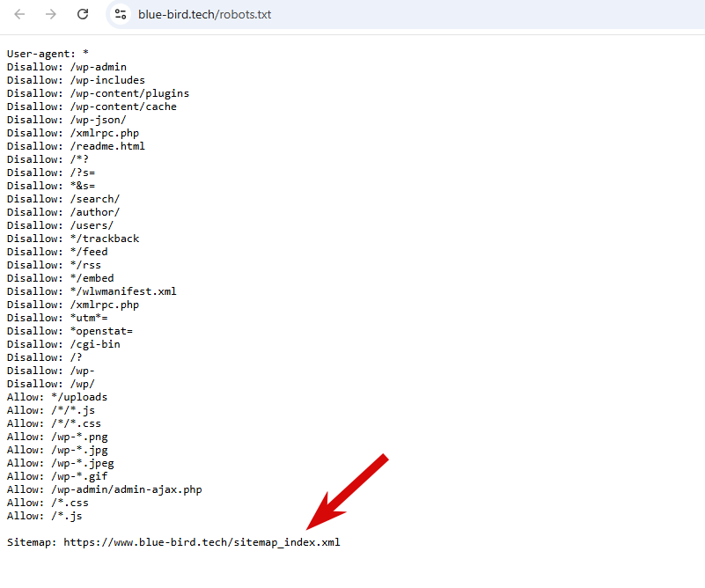The image size is (705, 588).
Task: Click the 'Allow: /*/*.css' line
Action: point(54,424)
